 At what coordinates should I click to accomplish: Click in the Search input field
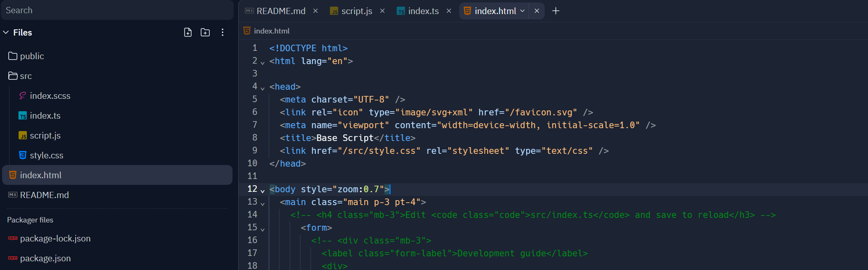117,10
